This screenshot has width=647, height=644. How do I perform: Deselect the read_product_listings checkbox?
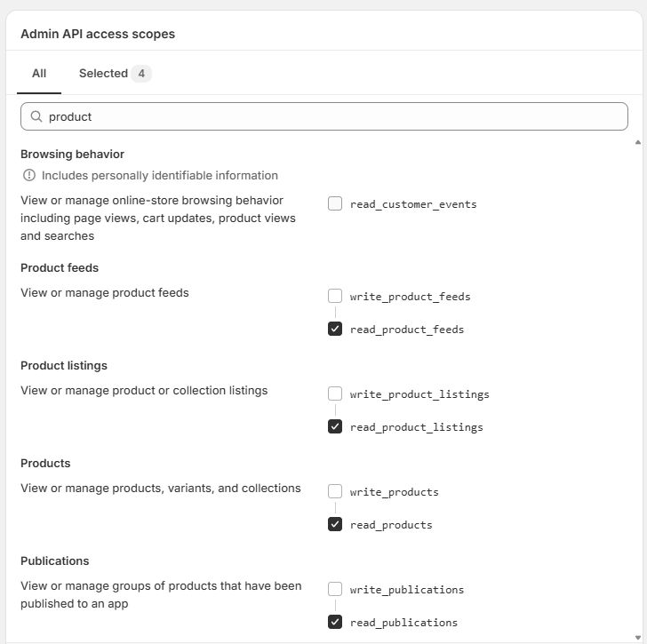pyautogui.click(x=335, y=426)
